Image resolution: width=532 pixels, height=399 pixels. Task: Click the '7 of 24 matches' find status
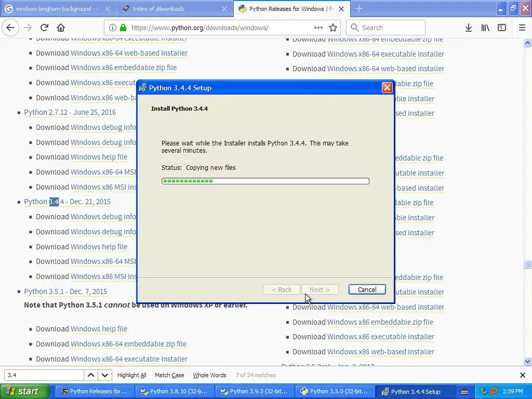point(256,375)
